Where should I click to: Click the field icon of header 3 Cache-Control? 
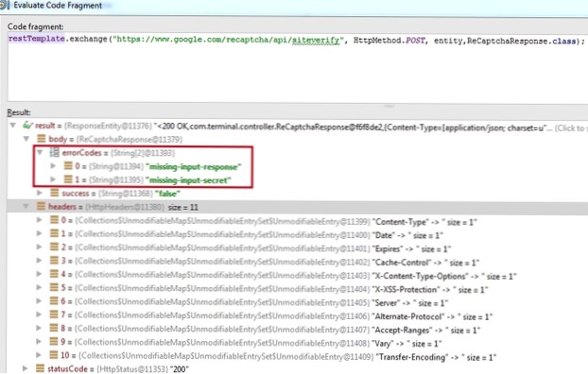55,261
